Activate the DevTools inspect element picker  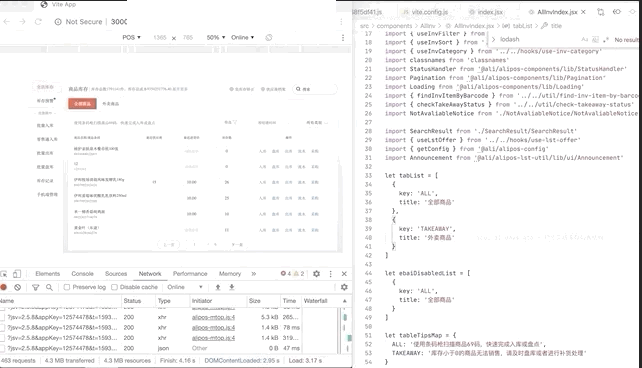coord(4,274)
